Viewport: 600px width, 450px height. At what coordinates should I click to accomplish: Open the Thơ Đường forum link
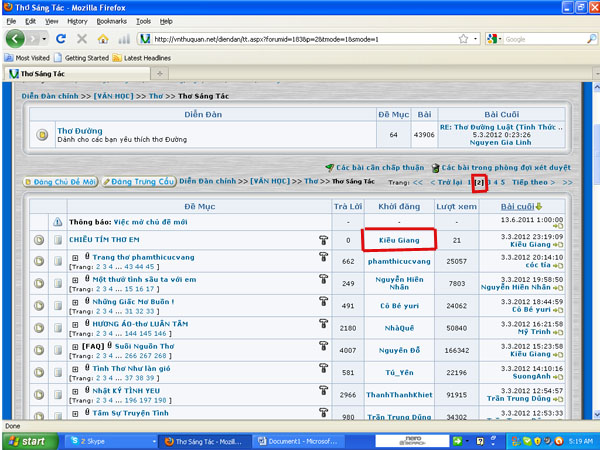tap(80, 130)
